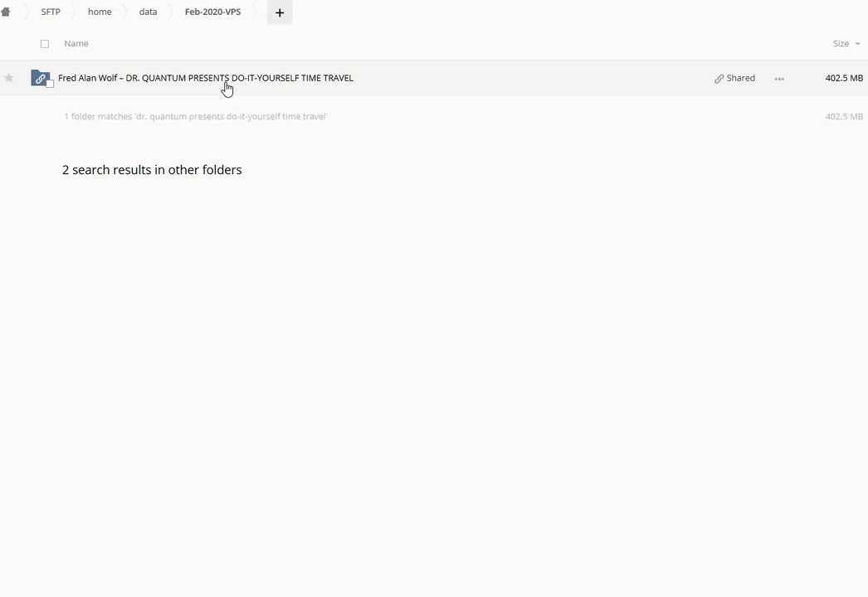Screen dimensions: 868x597
Task: Select the Feb-2020-VPS breadcrumb
Action: pyautogui.click(x=212, y=12)
